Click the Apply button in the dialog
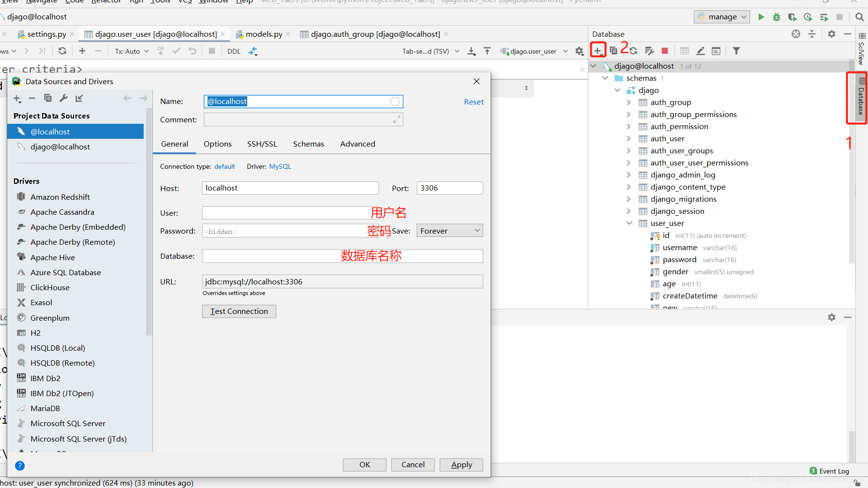 pyautogui.click(x=461, y=465)
